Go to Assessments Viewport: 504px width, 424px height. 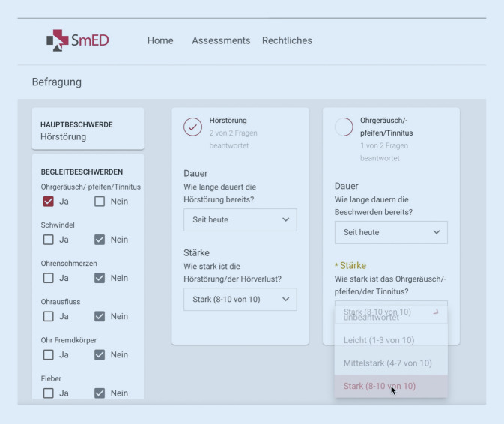tap(221, 40)
